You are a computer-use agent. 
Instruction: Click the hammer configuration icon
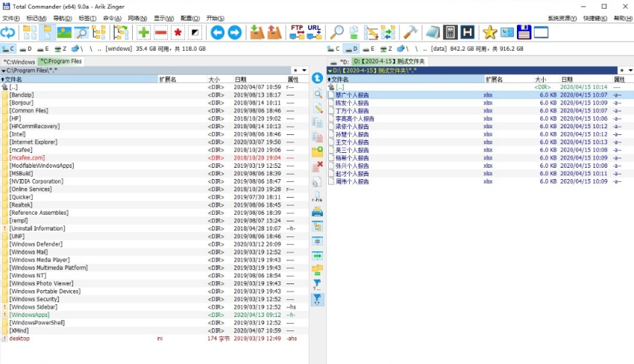[x=410, y=32]
